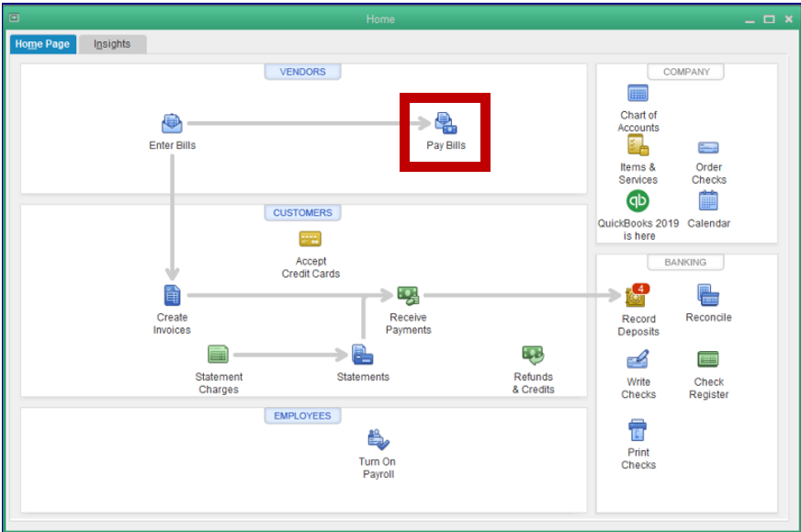Click the Turn On Payroll icon

pos(378,439)
